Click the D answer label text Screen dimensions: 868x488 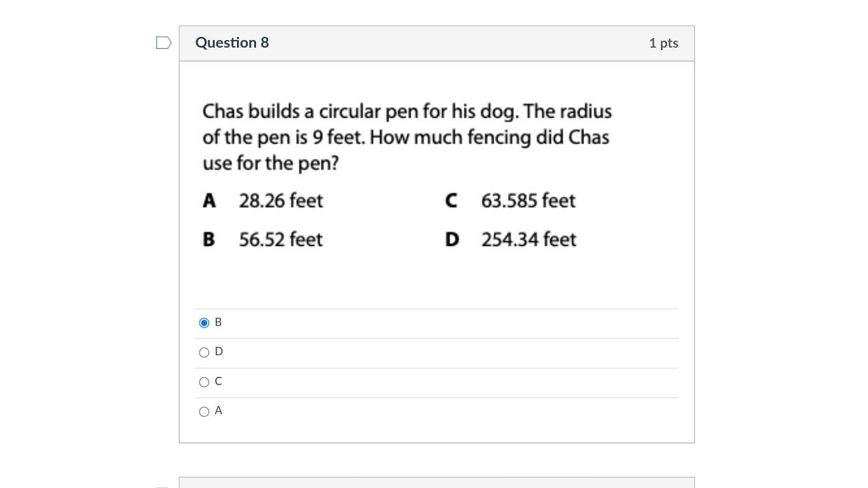coord(219,351)
